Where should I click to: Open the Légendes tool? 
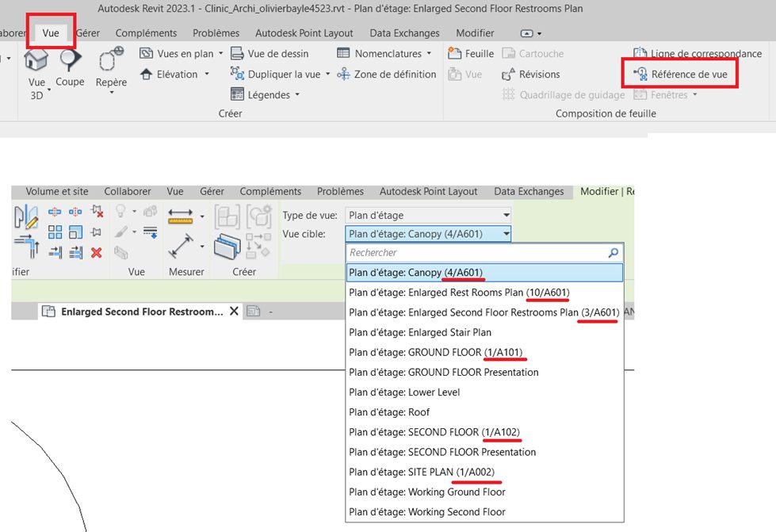point(261,94)
